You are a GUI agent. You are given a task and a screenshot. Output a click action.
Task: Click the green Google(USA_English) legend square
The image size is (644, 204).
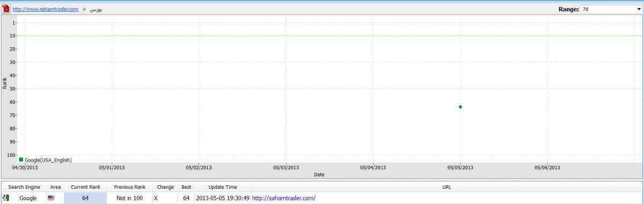pyautogui.click(x=21, y=159)
